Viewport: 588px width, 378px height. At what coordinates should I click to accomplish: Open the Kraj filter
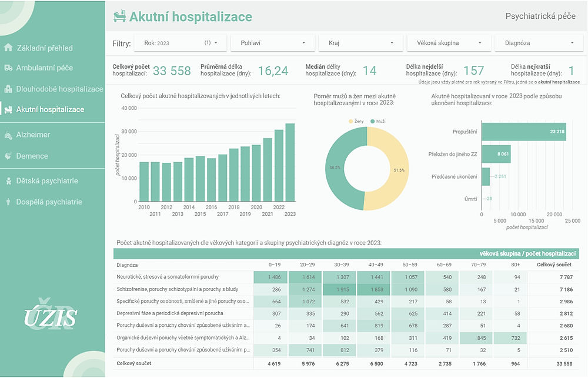(360, 42)
